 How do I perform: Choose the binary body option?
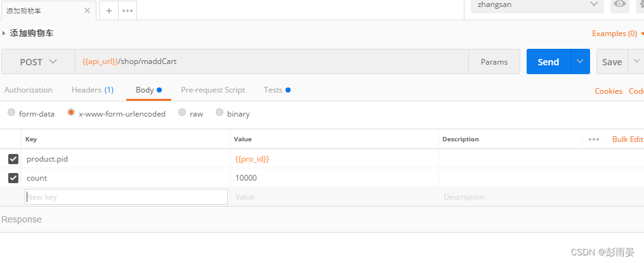[220, 113]
